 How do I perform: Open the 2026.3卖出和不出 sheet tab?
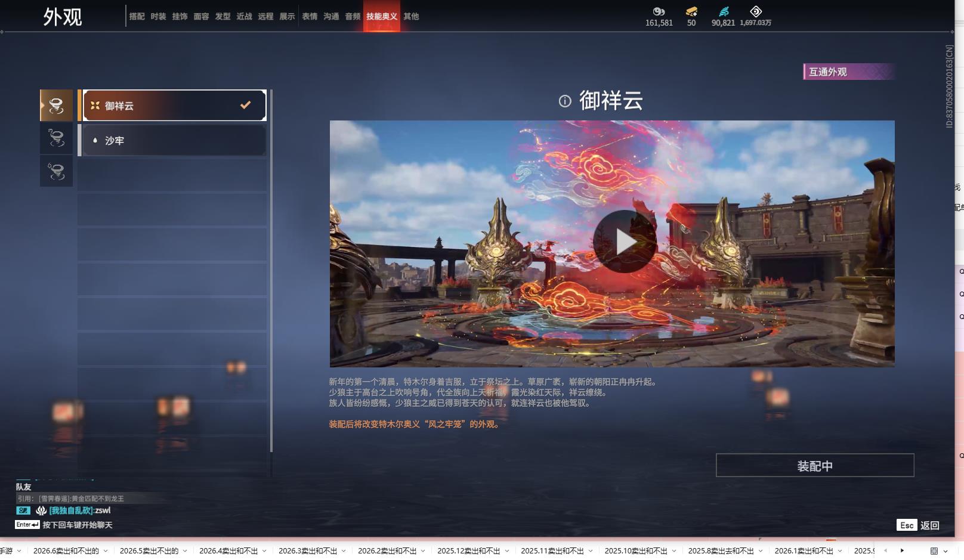point(308,551)
